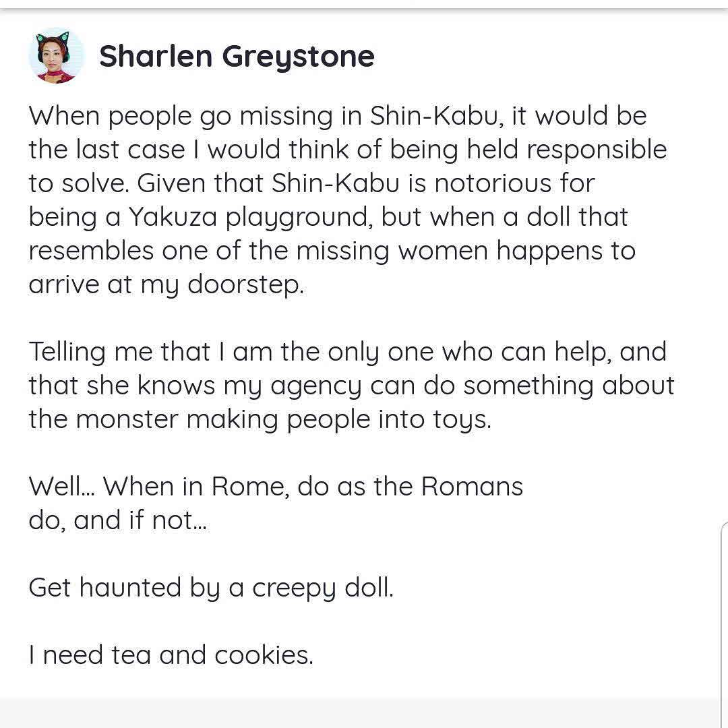This screenshot has width=728, height=728.
Task: Select the paragraph starting "Telling me that"
Action: 351,385
